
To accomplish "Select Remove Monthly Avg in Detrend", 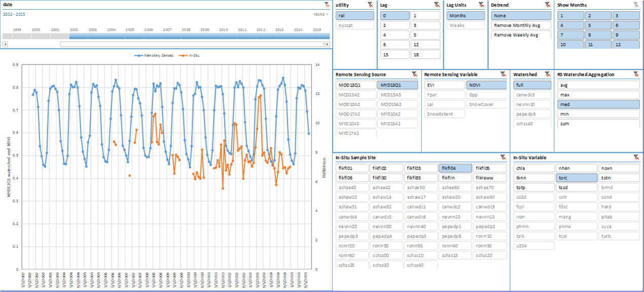I will (x=521, y=25).
